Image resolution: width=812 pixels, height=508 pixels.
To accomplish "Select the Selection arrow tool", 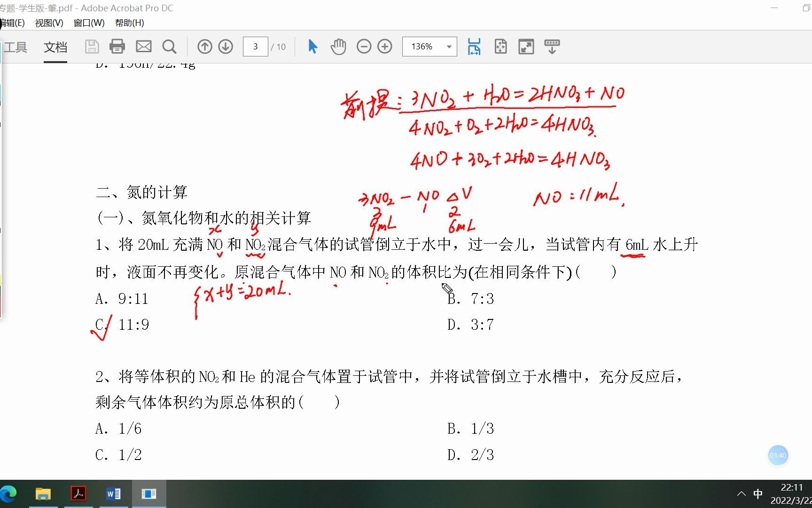I will 312,46.
